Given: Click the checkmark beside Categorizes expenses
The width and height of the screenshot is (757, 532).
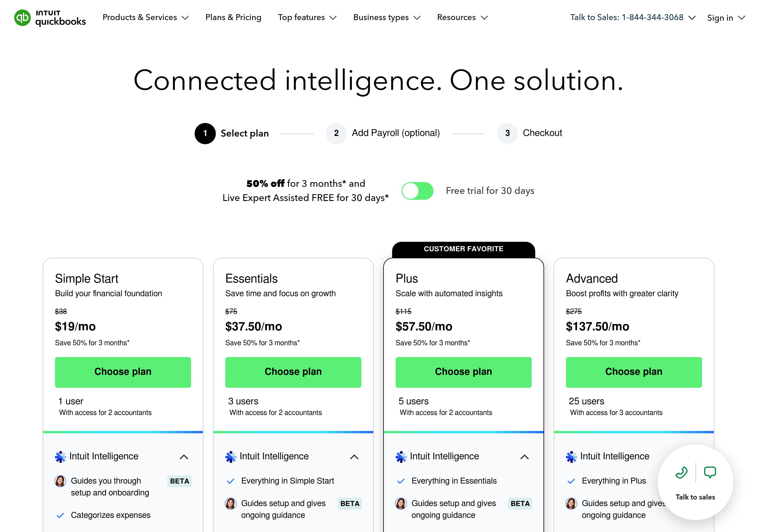Looking at the screenshot, I should (60, 515).
